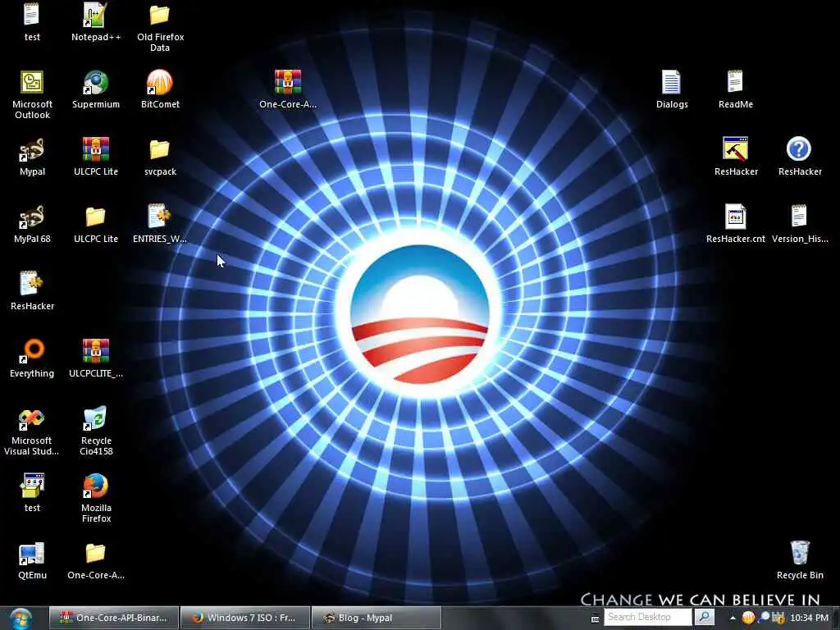Select the Dialogs document icon
This screenshot has width=840, height=630.
pyautogui.click(x=671, y=83)
